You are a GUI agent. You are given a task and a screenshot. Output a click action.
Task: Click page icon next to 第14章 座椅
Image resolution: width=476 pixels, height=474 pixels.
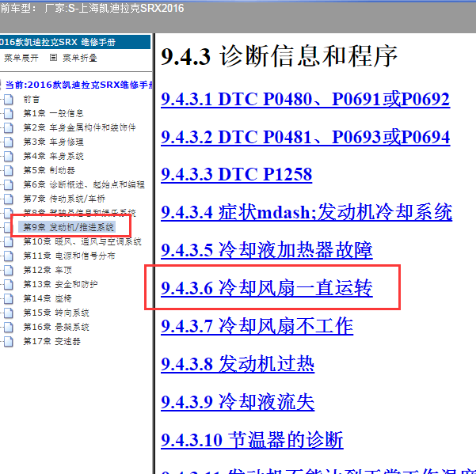[9, 298]
